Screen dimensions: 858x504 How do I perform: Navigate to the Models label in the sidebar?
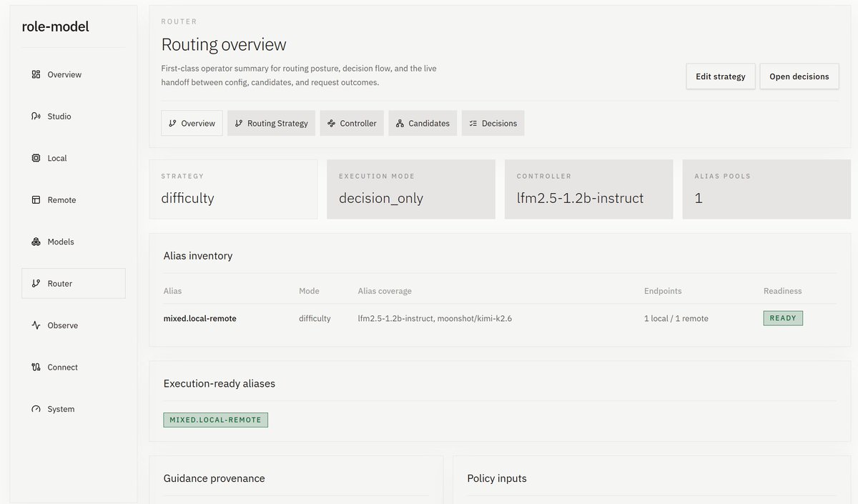pyautogui.click(x=61, y=242)
